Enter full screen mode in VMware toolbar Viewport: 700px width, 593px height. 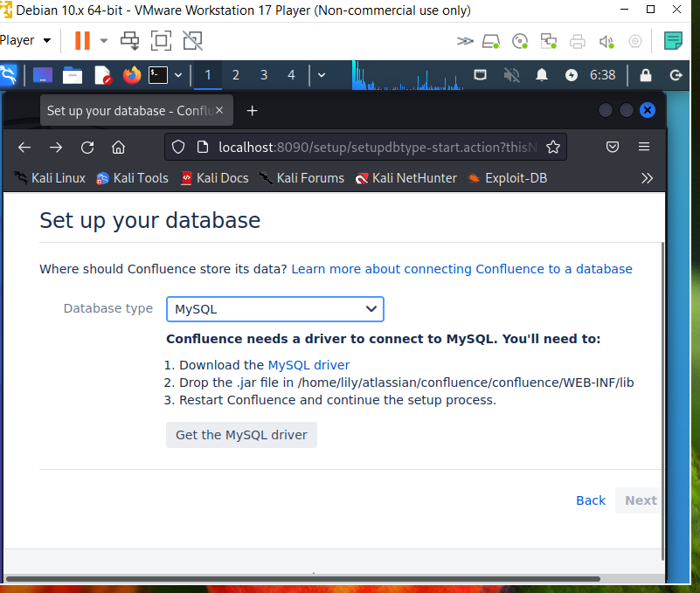(161, 40)
